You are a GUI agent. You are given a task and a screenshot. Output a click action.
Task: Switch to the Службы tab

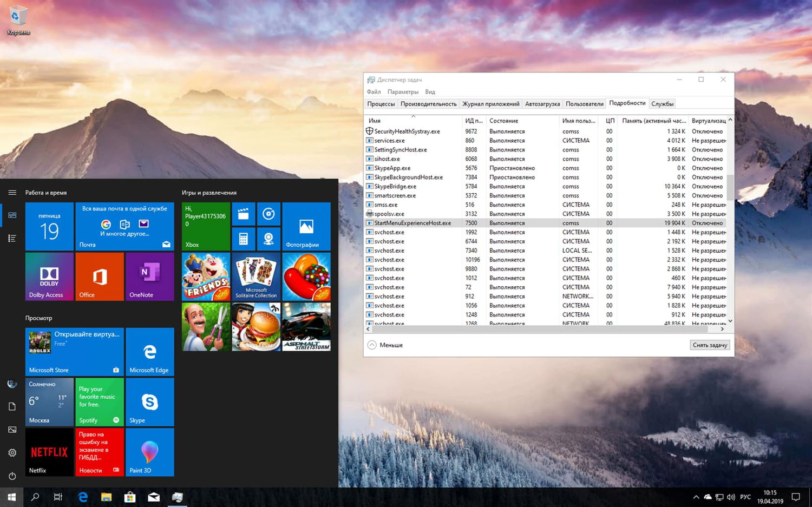tap(662, 104)
